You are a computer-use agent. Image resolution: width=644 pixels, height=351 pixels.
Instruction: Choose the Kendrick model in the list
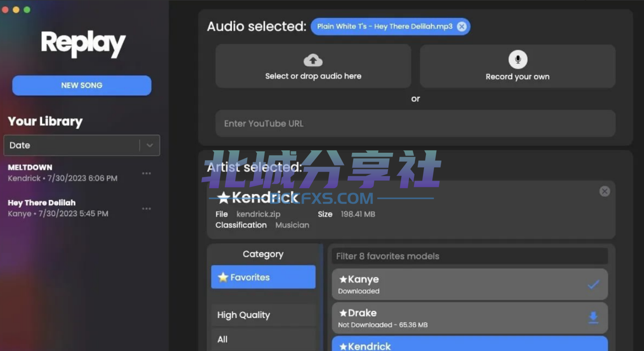click(x=469, y=343)
